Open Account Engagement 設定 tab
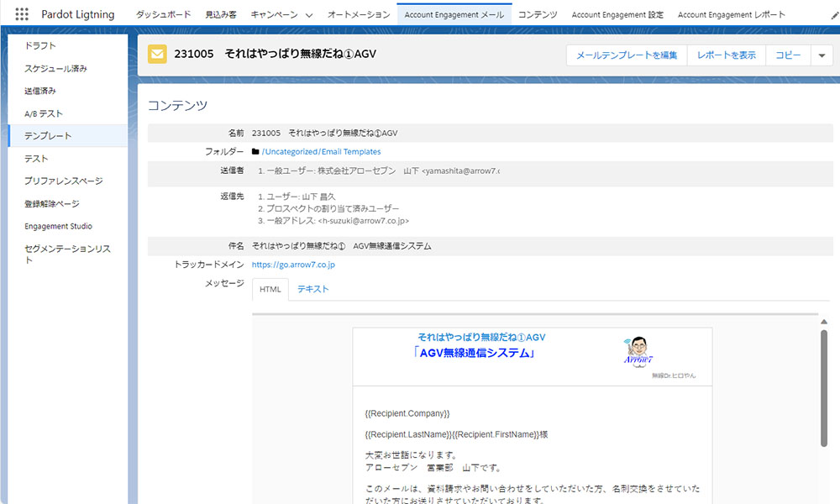The width and height of the screenshot is (840, 504). pyautogui.click(x=617, y=14)
